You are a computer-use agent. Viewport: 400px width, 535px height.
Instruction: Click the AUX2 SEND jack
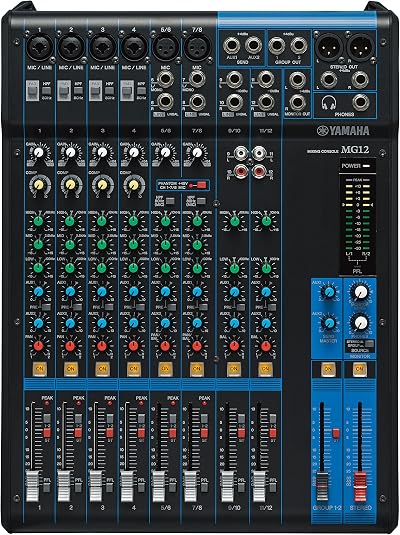click(254, 45)
